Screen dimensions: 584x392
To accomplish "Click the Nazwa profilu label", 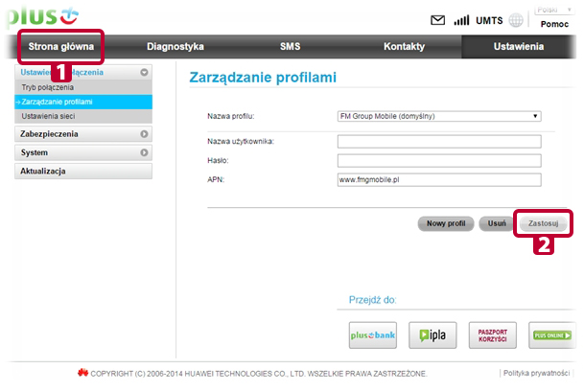I will pyautogui.click(x=230, y=116).
